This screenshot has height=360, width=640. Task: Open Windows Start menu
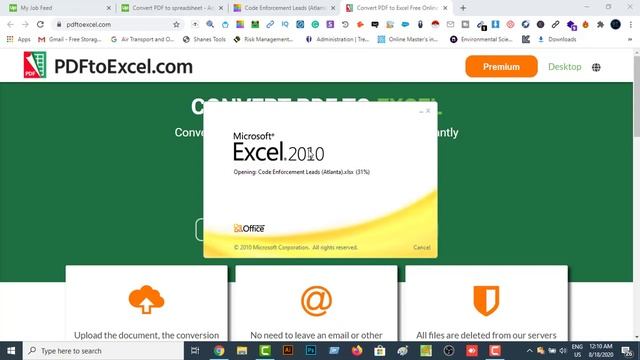(x=11, y=351)
